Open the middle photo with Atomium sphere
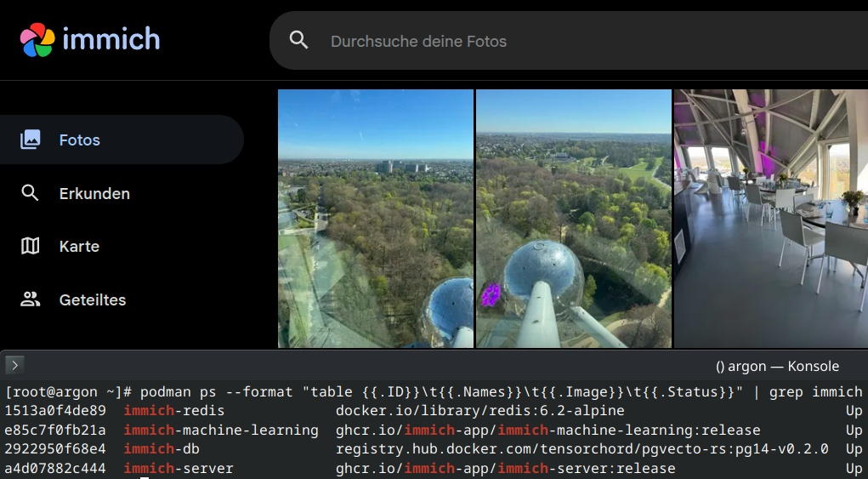Image resolution: width=868 pixels, height=479 pixels. click(x=573, y=219)
